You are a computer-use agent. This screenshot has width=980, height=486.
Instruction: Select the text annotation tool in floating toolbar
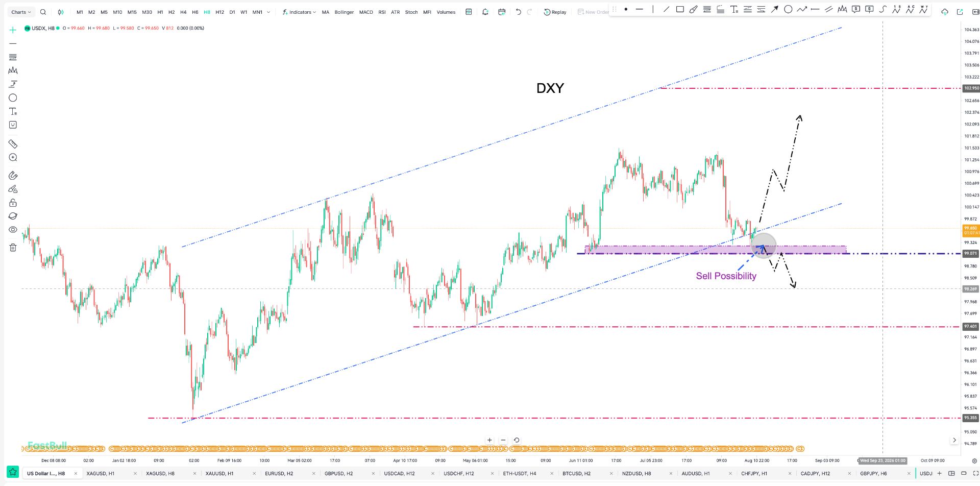(734, 9)
